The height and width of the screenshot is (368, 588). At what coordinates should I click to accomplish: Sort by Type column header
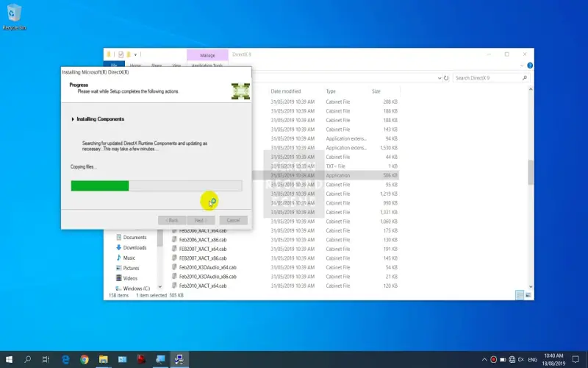pos(331,91)
